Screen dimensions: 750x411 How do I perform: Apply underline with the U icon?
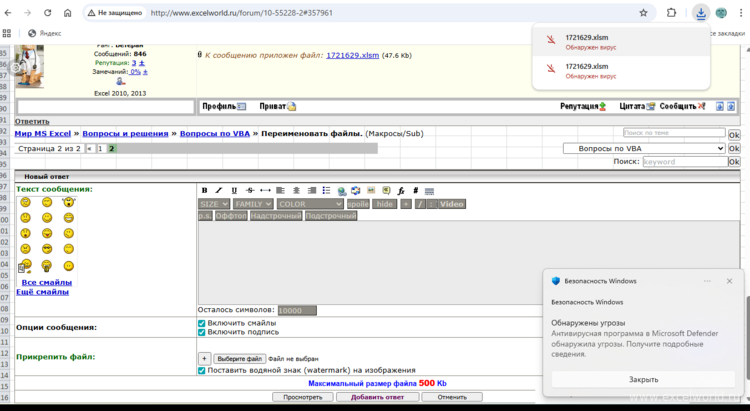point(234,190)
